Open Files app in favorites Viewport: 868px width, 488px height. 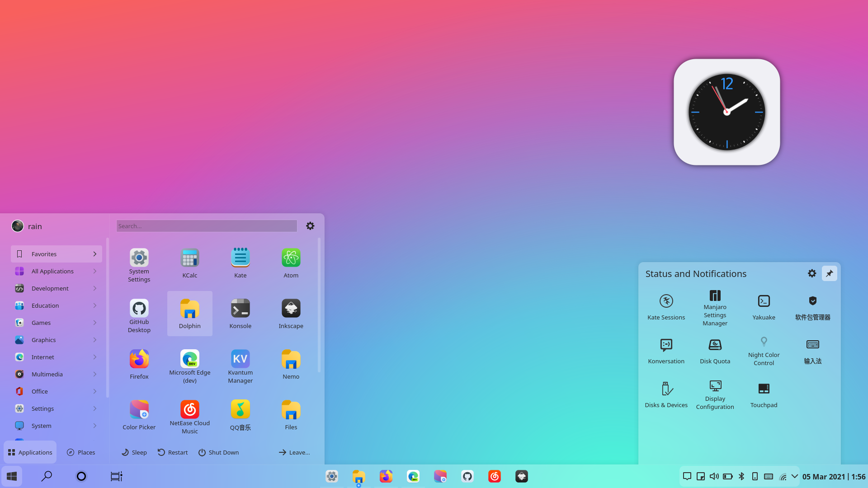click(291, 415)
